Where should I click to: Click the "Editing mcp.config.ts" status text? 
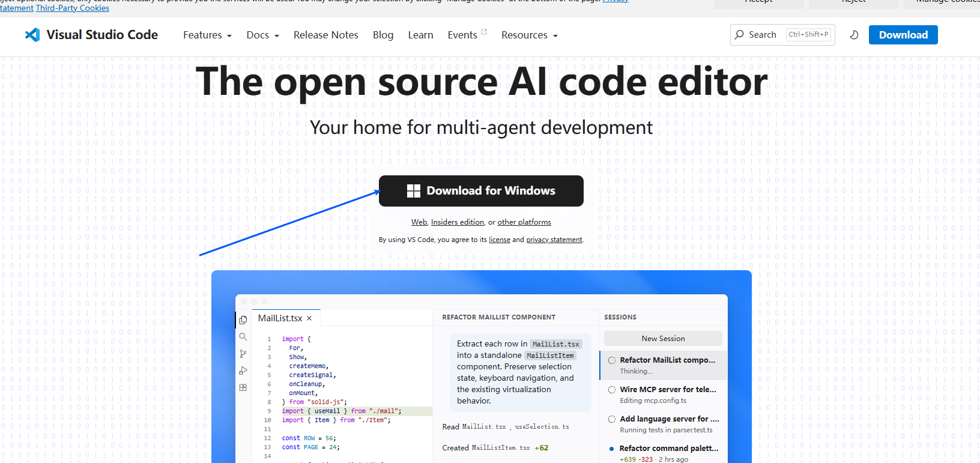(x=653, y=401)
